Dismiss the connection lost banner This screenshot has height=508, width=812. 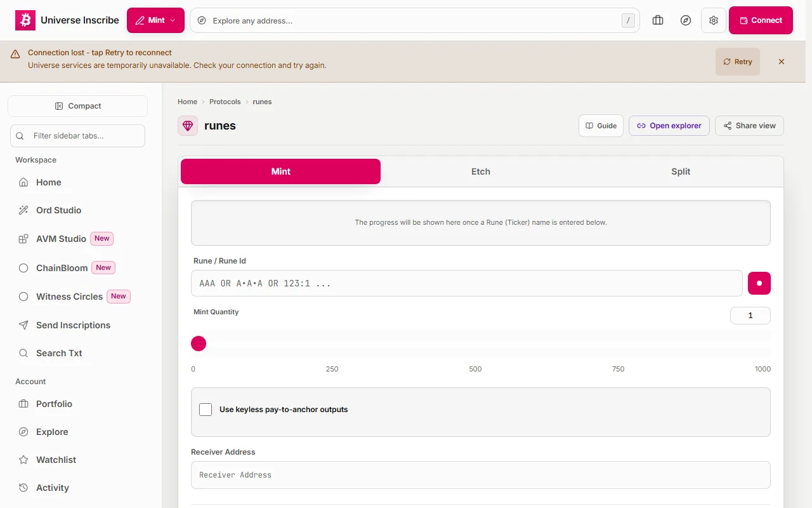(x=782, y=62)
